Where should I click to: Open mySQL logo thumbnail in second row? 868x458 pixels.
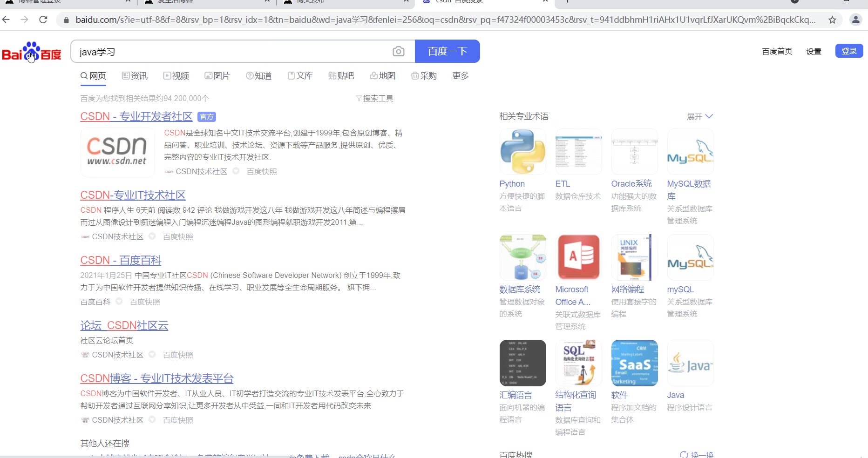(690, 257)
